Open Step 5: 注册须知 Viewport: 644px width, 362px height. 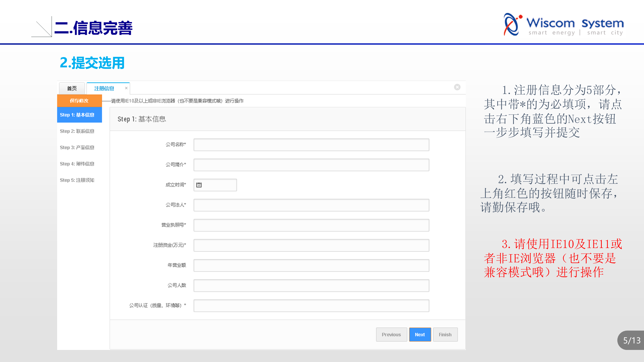(77, 180)
